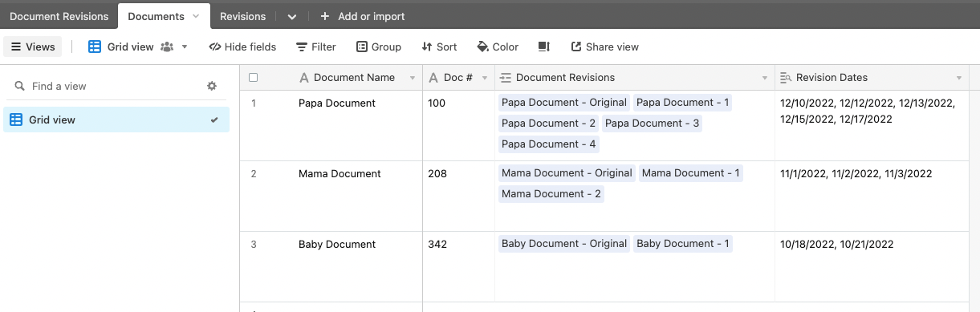Toggle the Views sidebar hamburger button
This screenshot has height=312, width=980.
(33, 47)
